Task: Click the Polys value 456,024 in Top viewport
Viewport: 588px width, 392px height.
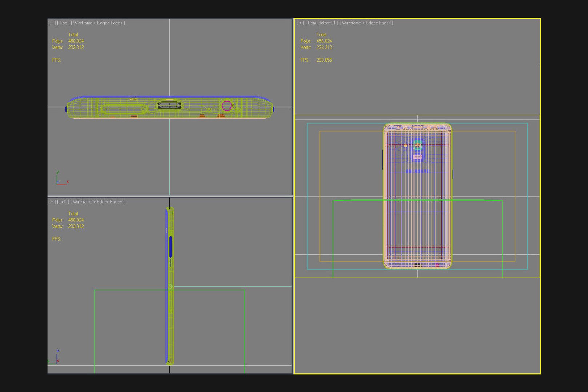Action: (x=76, y=41)
